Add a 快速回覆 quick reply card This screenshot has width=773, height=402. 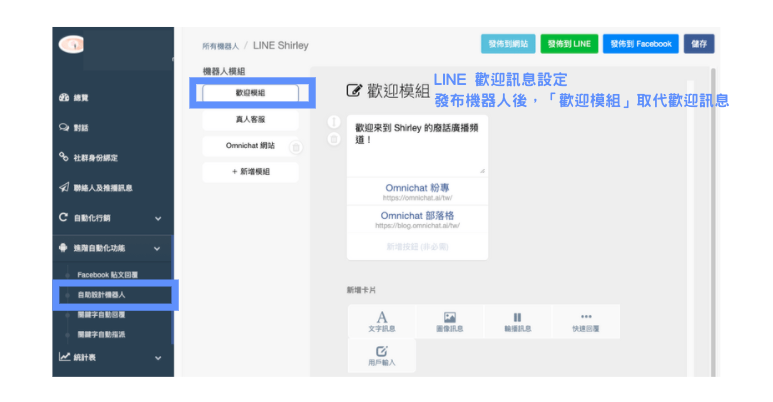pyautogui.click(x=586, y=322)
